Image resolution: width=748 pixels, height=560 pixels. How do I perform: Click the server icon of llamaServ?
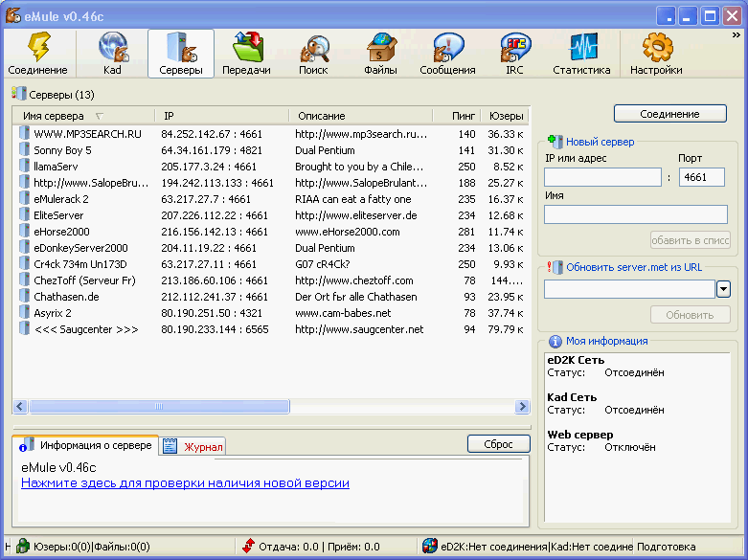coord(24,166)
